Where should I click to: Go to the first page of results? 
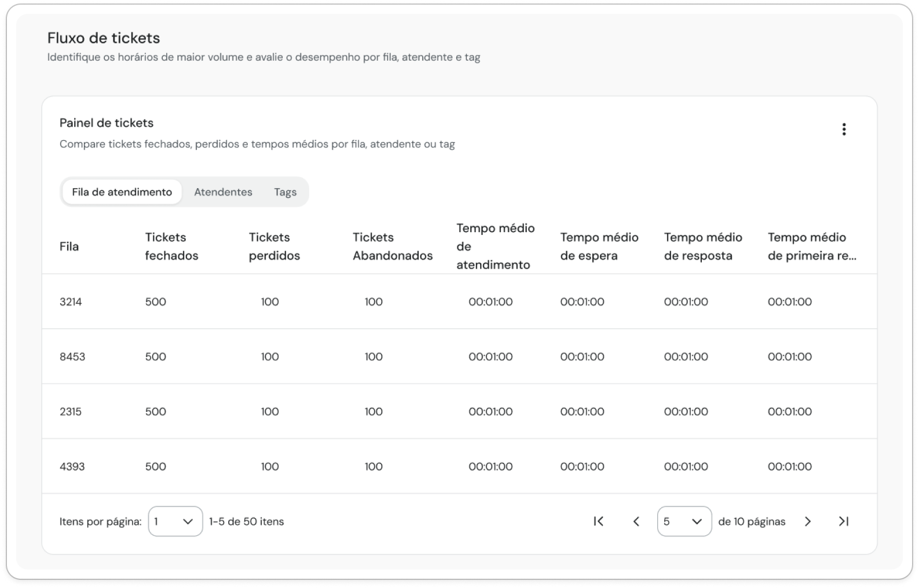click(x=599, y=521)
